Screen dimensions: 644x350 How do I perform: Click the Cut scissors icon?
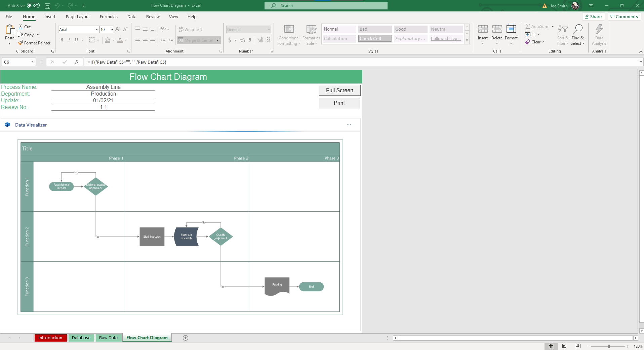tap(21, 27)
